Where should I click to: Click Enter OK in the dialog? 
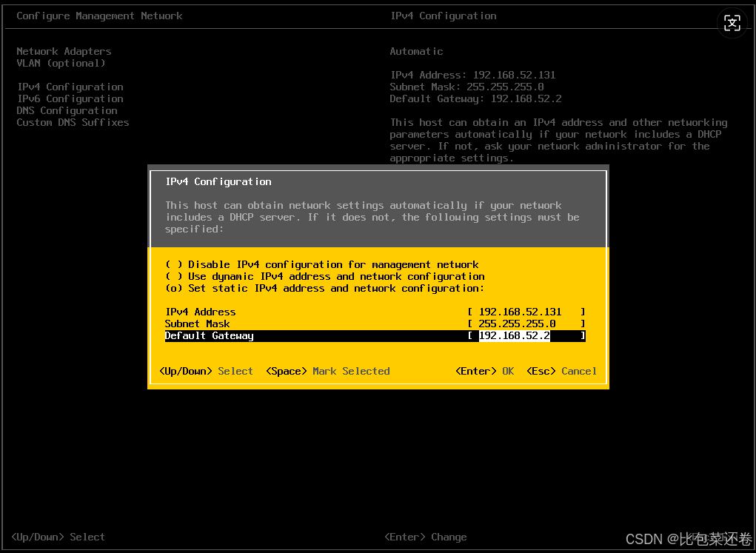pyautogui.click(x=484, y=371)
